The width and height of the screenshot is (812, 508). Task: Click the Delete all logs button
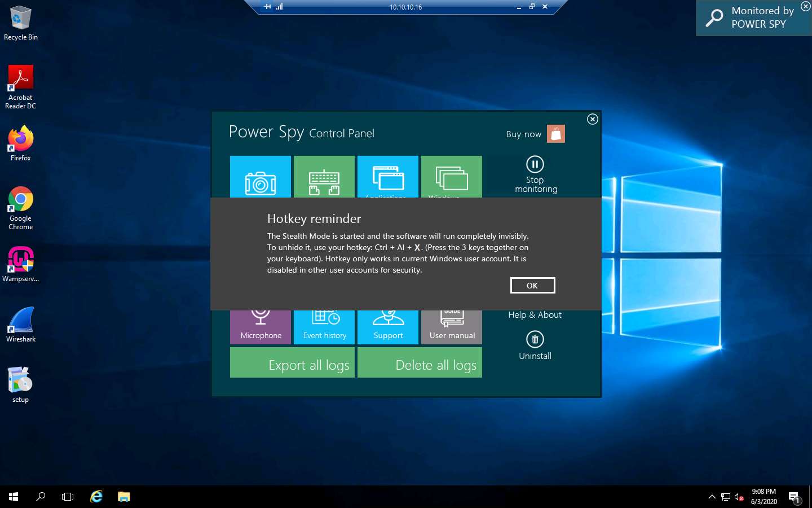click(x=420, y=362)
